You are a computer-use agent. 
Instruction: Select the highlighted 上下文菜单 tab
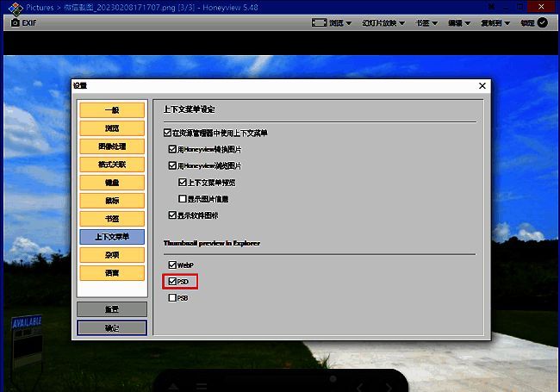click(x=112, y=237)
